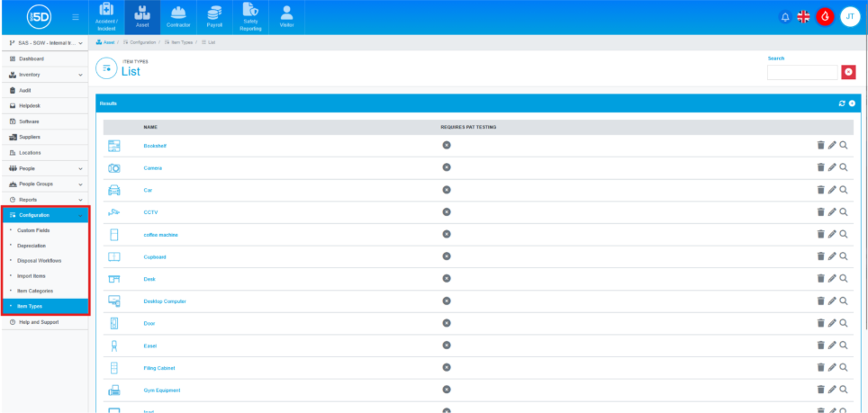Switch to the Contractor module tab
This screenshot has height=413, width=868.
pyautogui.click(x=178, y=17)
